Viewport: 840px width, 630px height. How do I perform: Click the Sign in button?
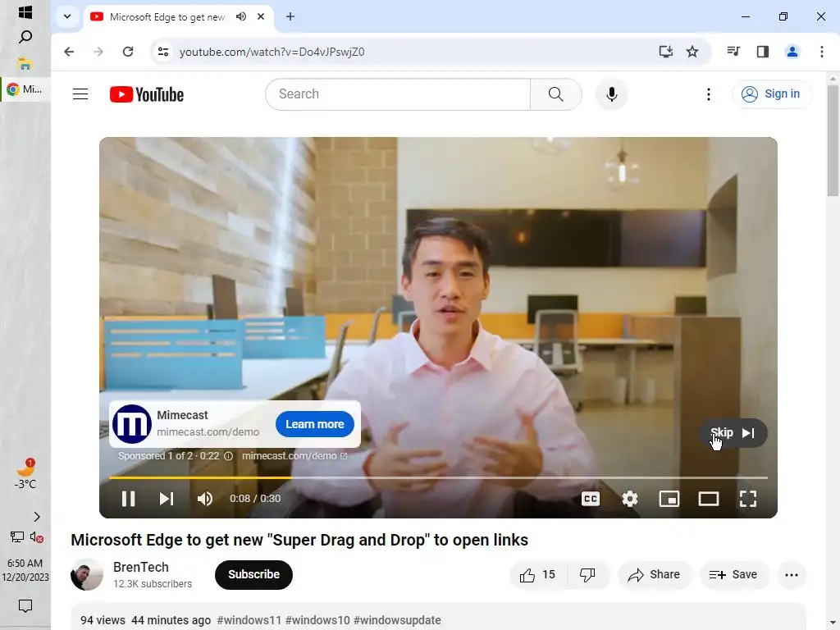(x=772, y=94)
